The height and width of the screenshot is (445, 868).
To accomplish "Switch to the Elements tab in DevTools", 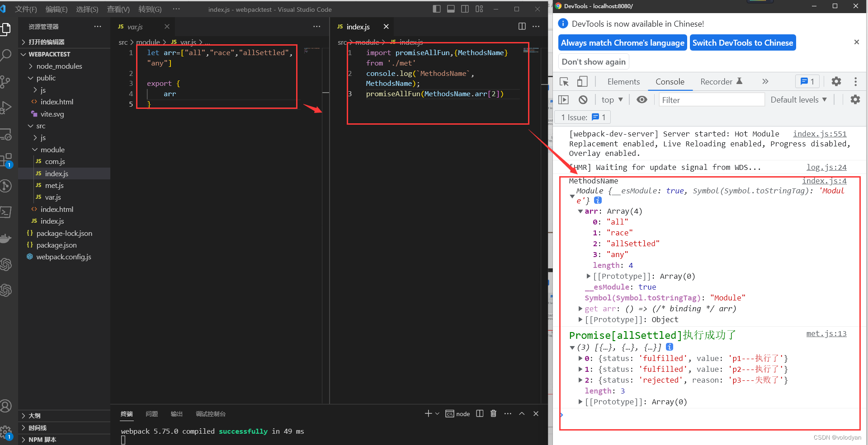I will click(623, 82).
